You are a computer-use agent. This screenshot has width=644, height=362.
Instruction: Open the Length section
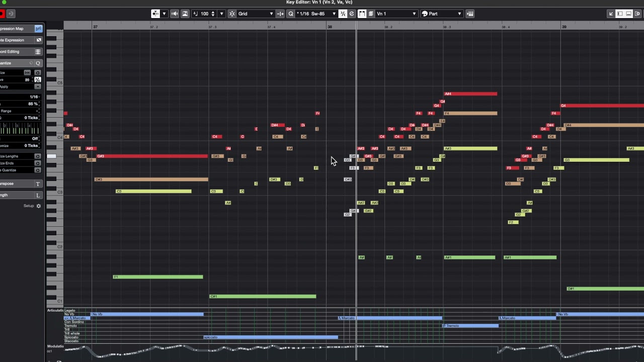click(21, 196)
